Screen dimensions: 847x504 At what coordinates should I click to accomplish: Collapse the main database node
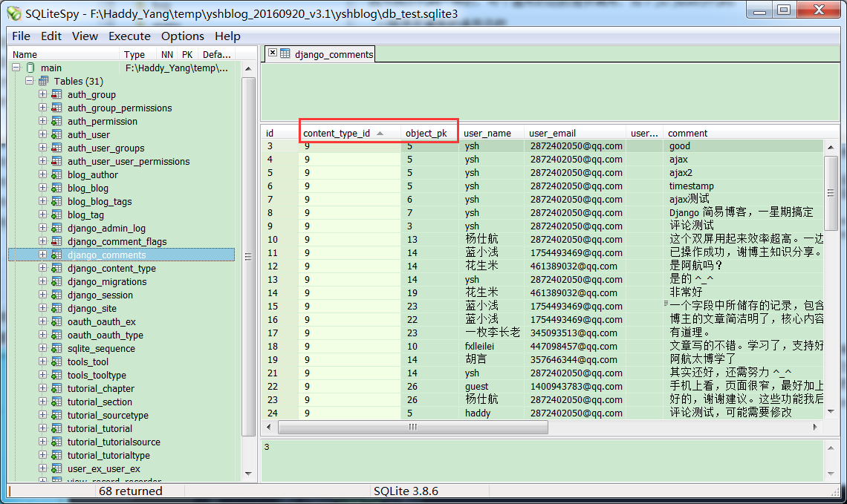pos(16,68)
